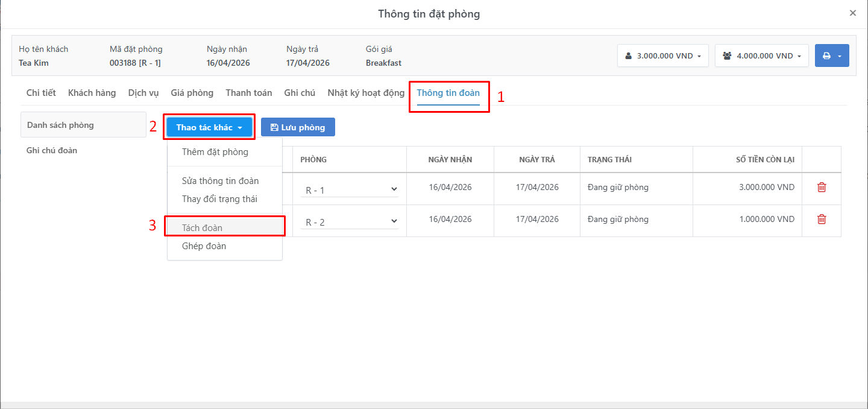The image size is (868, 409).
Task: Select Tách đoàn in the menu
Action: tap(225, 228)
